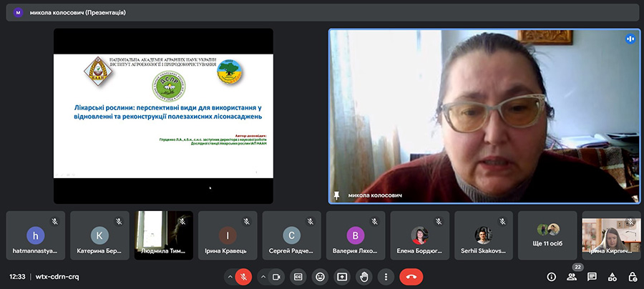Open host controls lock icon
Screen dimensions: 644x289
632,277
